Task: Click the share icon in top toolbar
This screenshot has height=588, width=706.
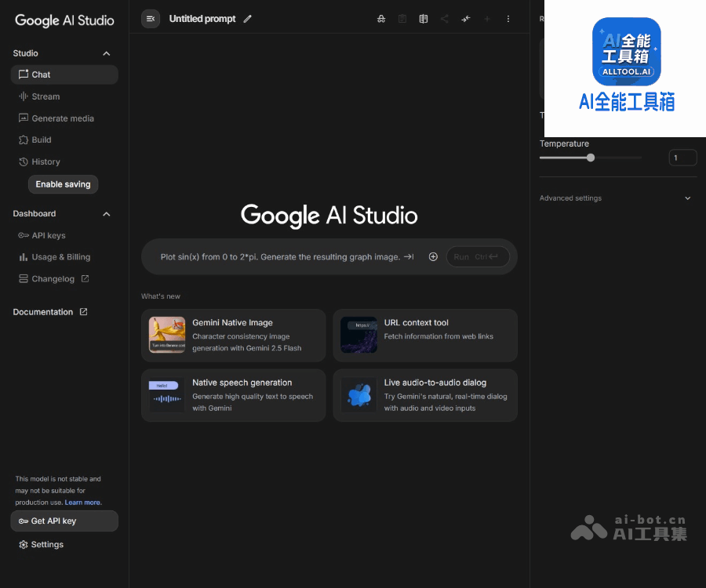Action: point(445,19)
